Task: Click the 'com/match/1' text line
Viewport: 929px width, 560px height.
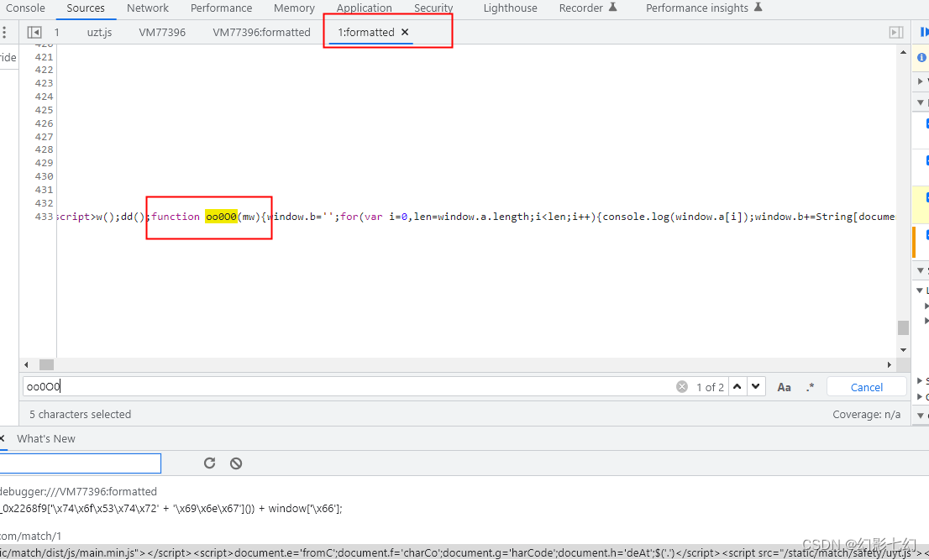Action: point(31,536)
